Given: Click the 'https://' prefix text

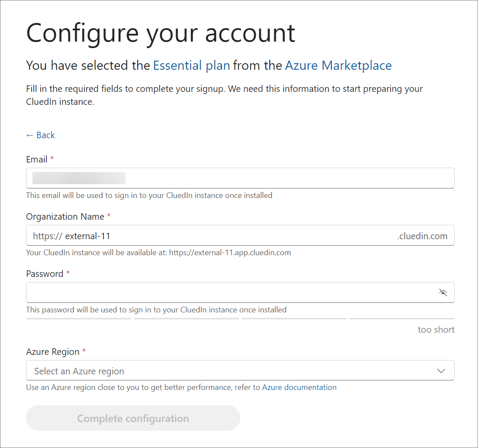Looking at the screenshot, I should (48, 236).
